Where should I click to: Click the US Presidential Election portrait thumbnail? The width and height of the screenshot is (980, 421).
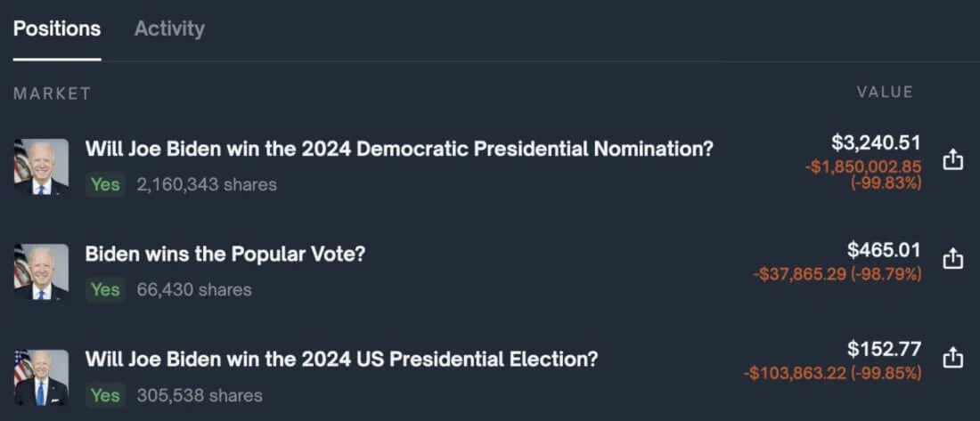pyautogui.click(x=41, y=376)
